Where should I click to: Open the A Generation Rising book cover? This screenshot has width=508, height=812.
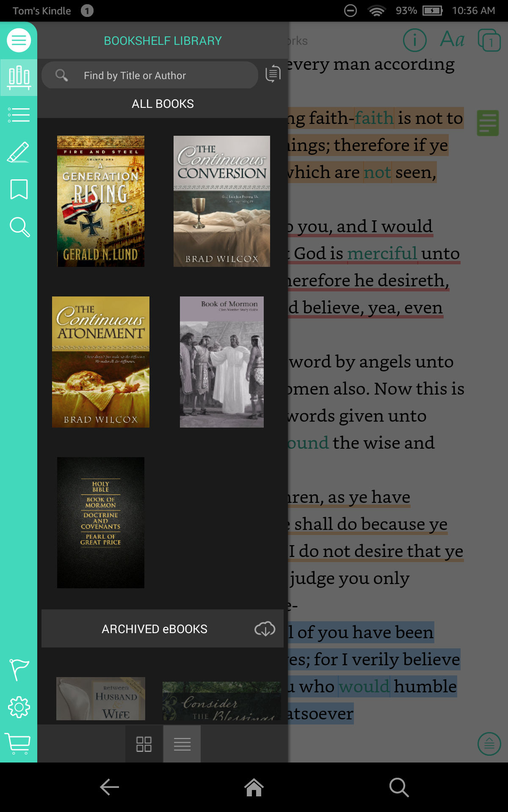pos(101,201)
